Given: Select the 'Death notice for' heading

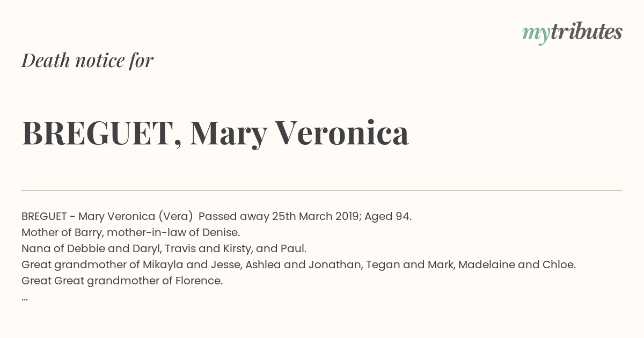Looking at the screenshot, I should point(87,60).
